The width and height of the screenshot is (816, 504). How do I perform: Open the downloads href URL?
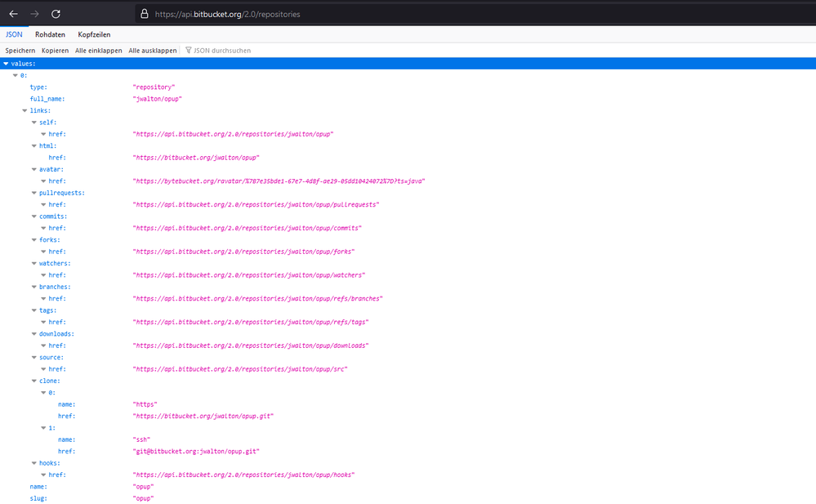(251, 346)
